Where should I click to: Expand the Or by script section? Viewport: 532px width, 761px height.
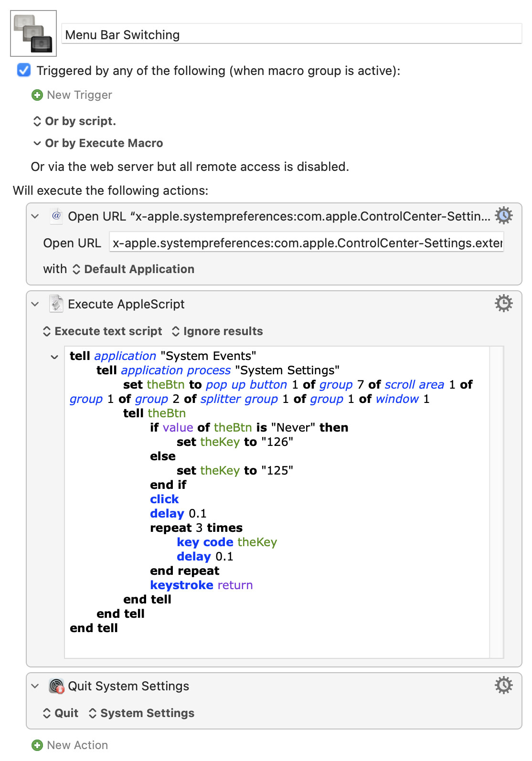coord(74,121)
